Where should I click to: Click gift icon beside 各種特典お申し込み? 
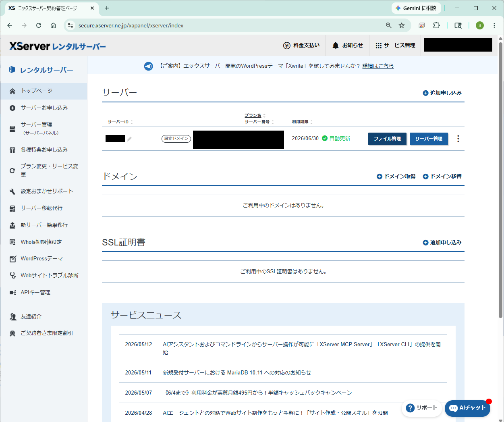click(12, 150)
